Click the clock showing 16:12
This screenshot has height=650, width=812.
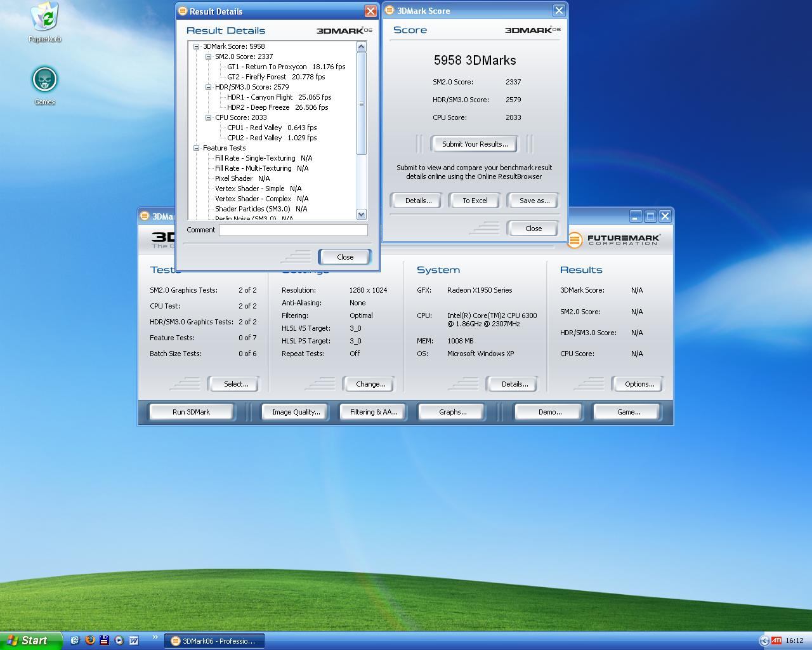coord(794,640)
